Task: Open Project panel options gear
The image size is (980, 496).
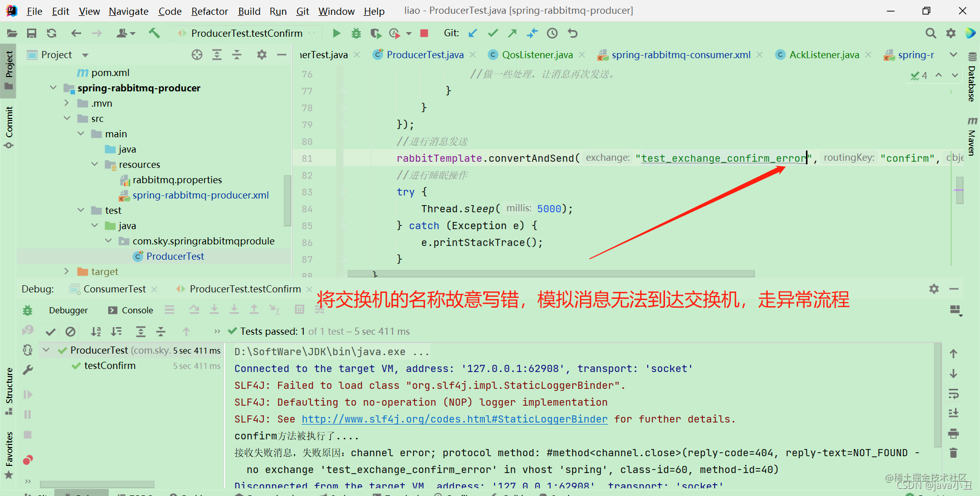Action: tap(262, 55)
